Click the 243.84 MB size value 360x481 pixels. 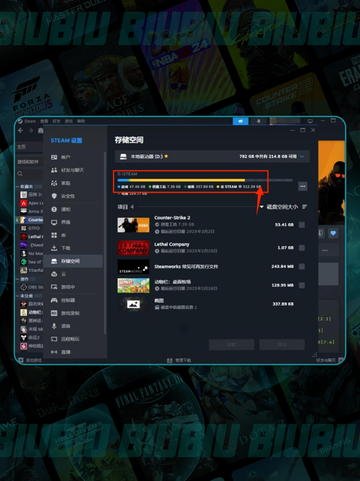click(x=283, y=266)
